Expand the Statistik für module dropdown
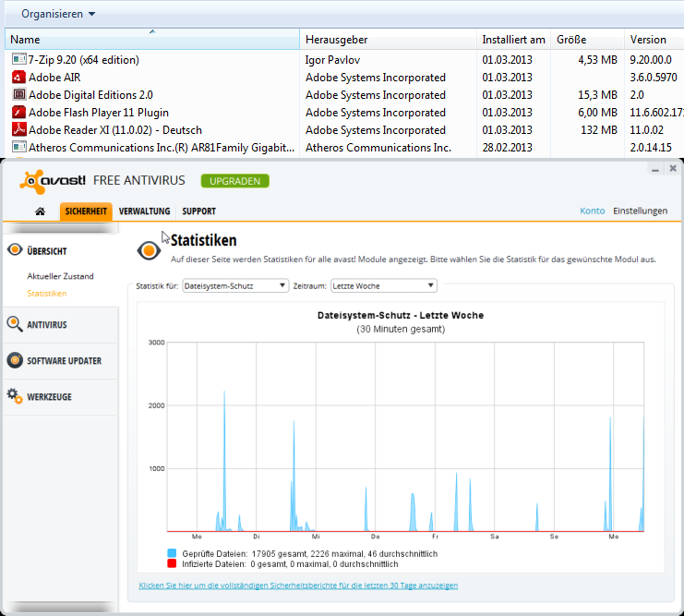The height and width of the screenshot is (616, 684). click(236, 286)
